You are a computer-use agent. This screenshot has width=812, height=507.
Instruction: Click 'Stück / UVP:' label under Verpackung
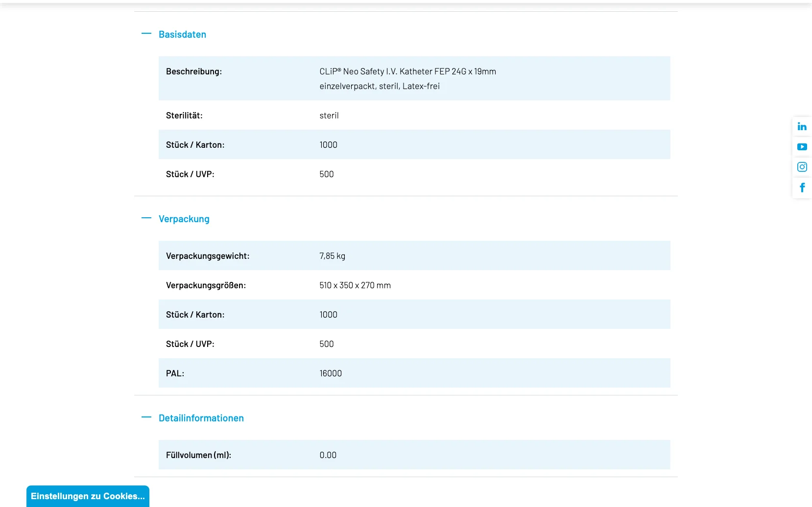click(190, 344)
